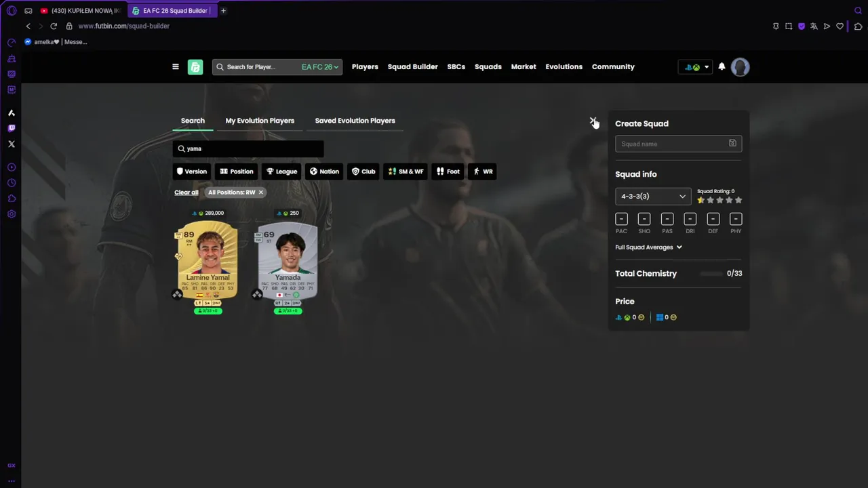Viewport: 868px width, 488px height.
Task: Open the Squad Builder menu
Action: pyautogui.click(x=412, y=66)
